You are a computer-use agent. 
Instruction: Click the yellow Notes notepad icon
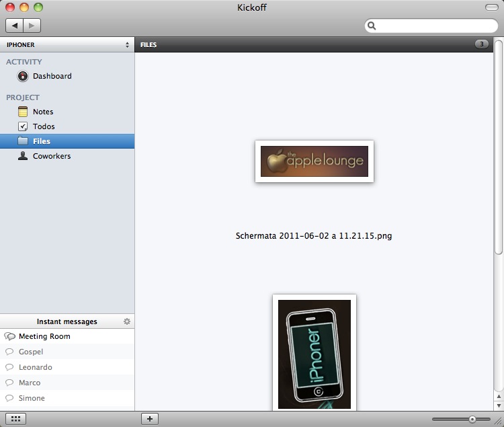click(23, 112)
